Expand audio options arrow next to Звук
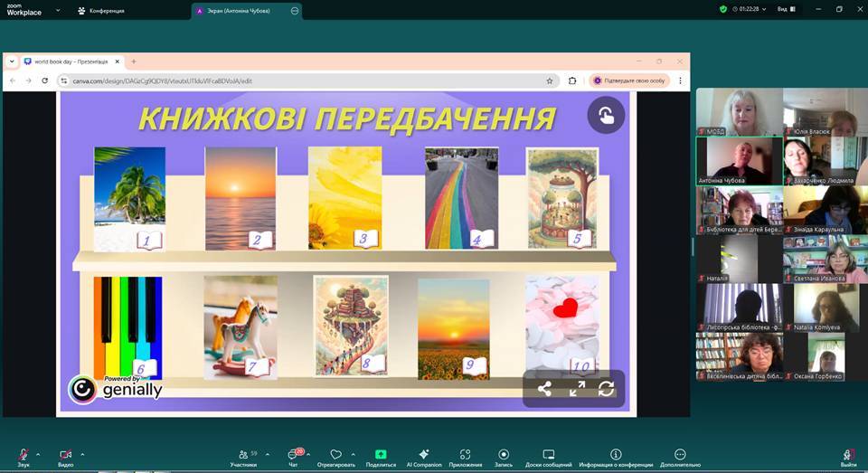868x473 pixels. click(38, 454)
